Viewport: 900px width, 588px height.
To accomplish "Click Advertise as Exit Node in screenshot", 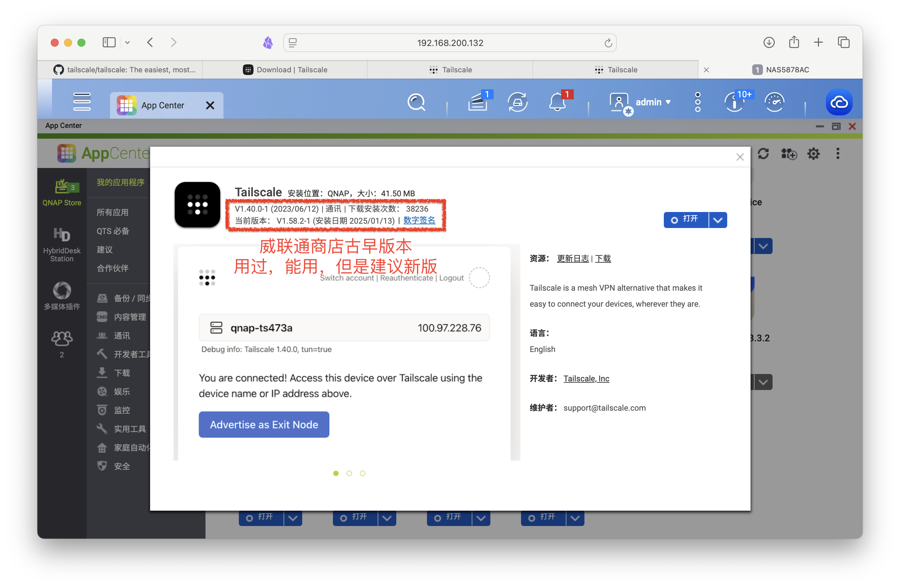I will click(x=264, y=424).
